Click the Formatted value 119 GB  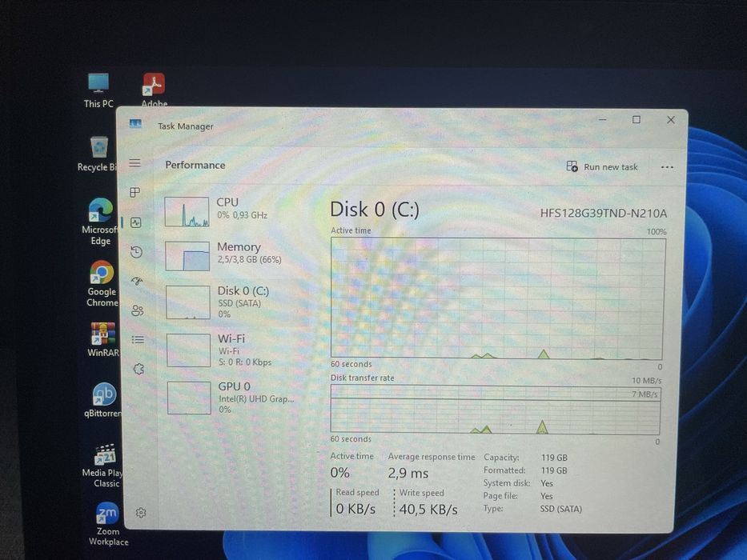(553, 470)
